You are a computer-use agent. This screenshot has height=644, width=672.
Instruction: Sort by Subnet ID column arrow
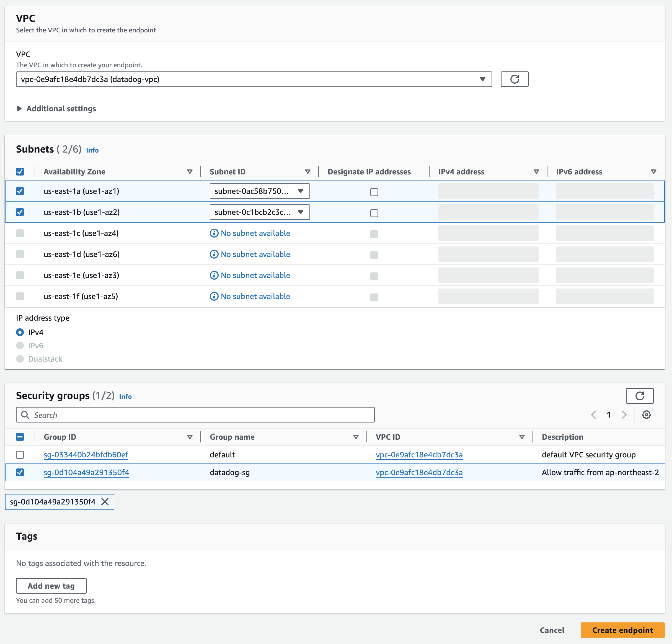pyautogui.click(x=307, y=171)
